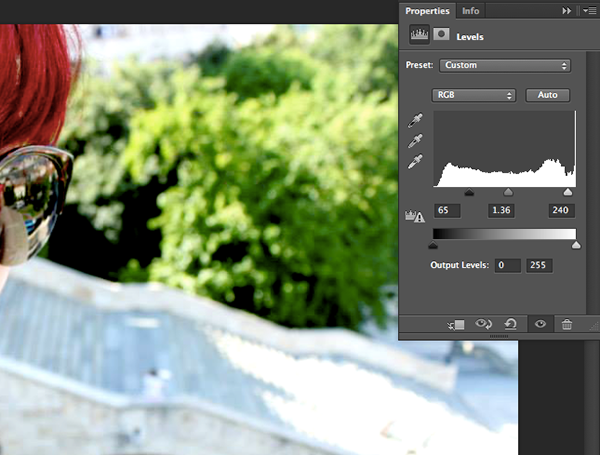
Task: Select the layer mask icon
Action: tap(441, 35)
